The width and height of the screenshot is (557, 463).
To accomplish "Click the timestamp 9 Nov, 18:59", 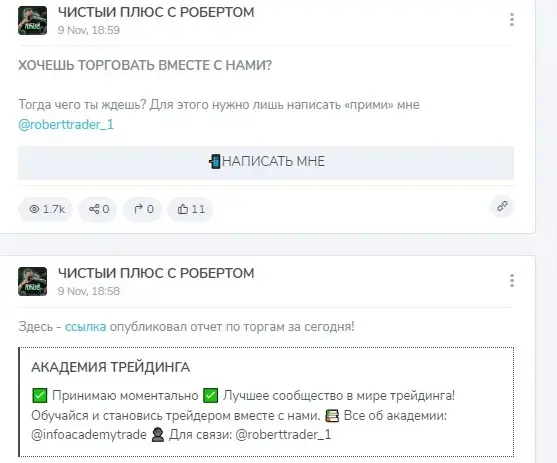I will click(x=89, y=30).
